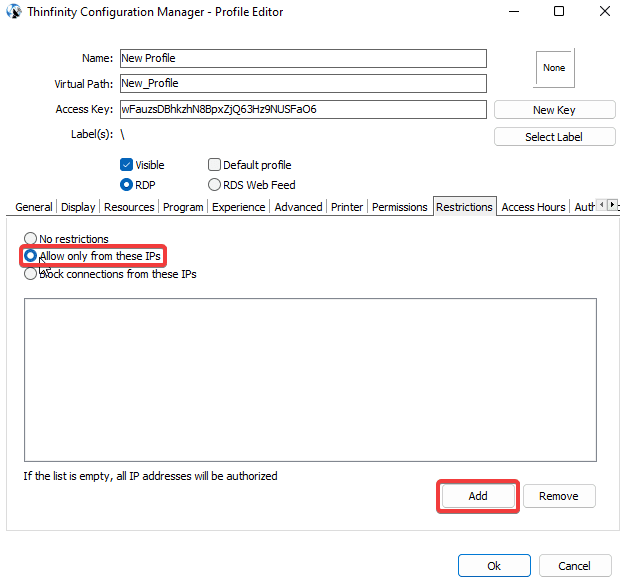Select the Restrictions tab

[x=464, y=207]
